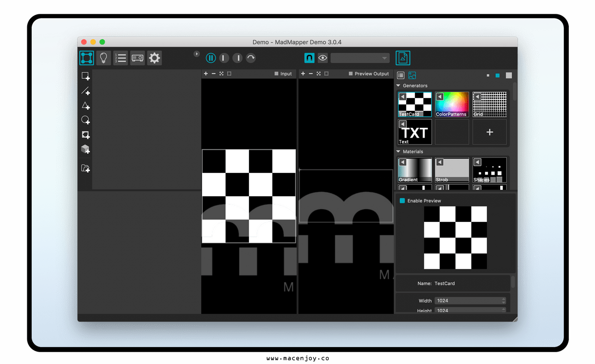
Task: Collapse the Materials section
Action: pyautogui.click(x=398, y=152)
